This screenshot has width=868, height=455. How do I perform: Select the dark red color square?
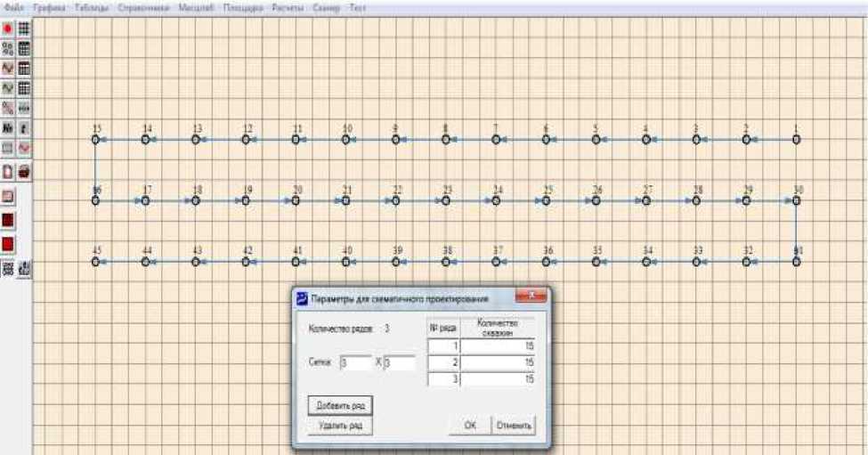(x=8, y=220)
